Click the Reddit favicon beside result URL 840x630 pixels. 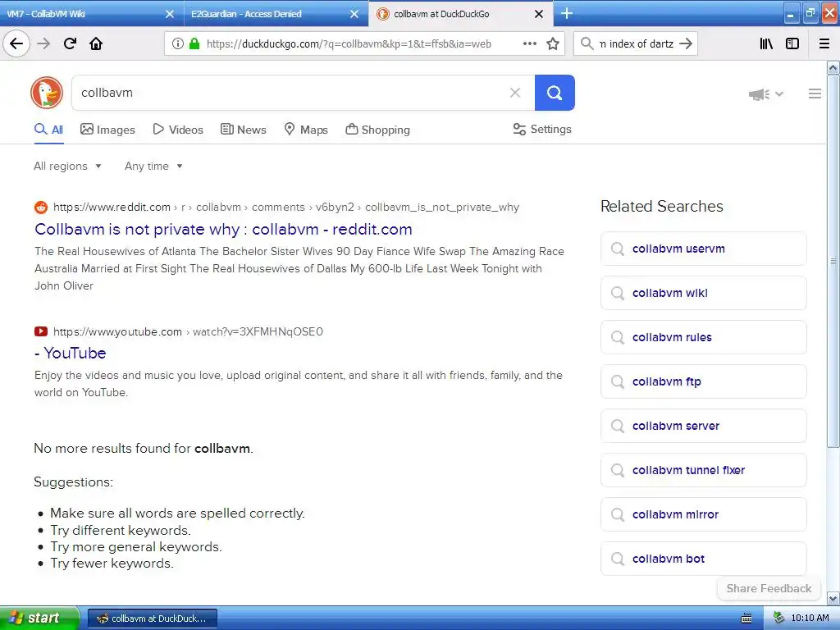[41, 208]
